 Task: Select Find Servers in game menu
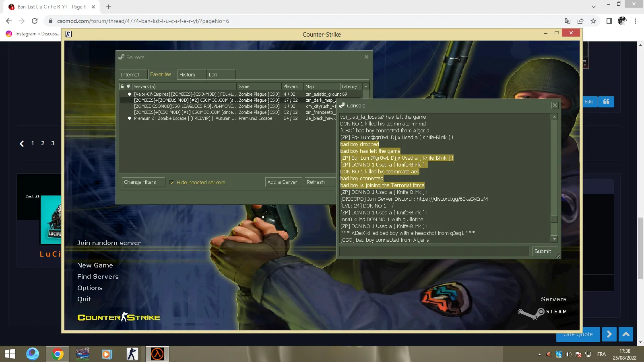[x=98, y=277]
